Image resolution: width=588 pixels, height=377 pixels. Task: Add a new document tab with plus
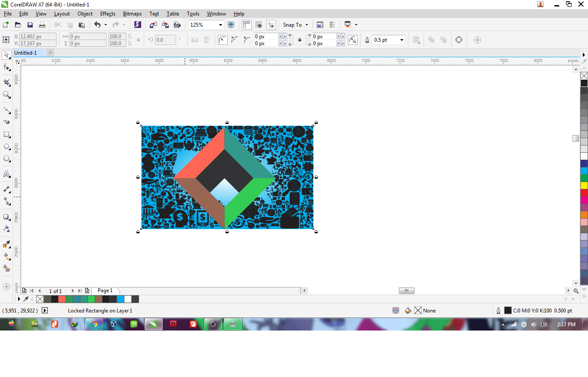pyautogui.click(x=50, y=53)
